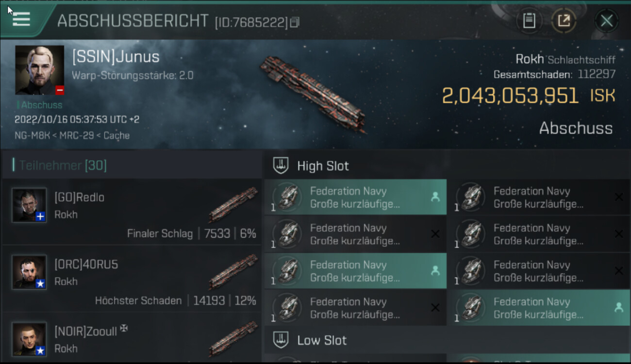Screen dimensions: 631x364
Task: Copy the kill report ID icon
Action: [x=295, y=22]
